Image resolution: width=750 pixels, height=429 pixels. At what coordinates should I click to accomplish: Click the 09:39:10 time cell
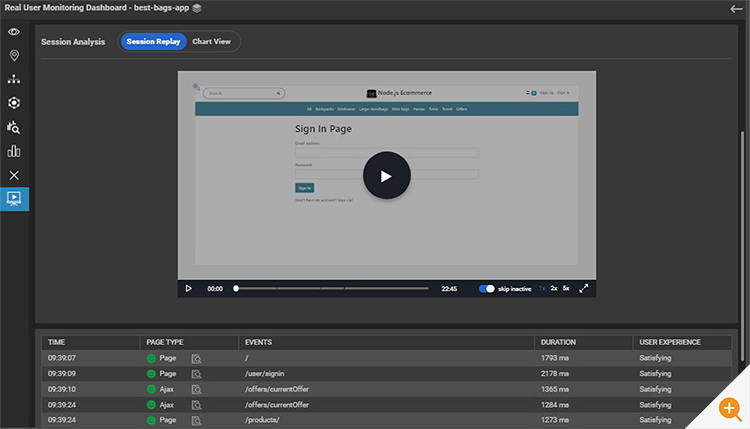(x=62, y=389)
